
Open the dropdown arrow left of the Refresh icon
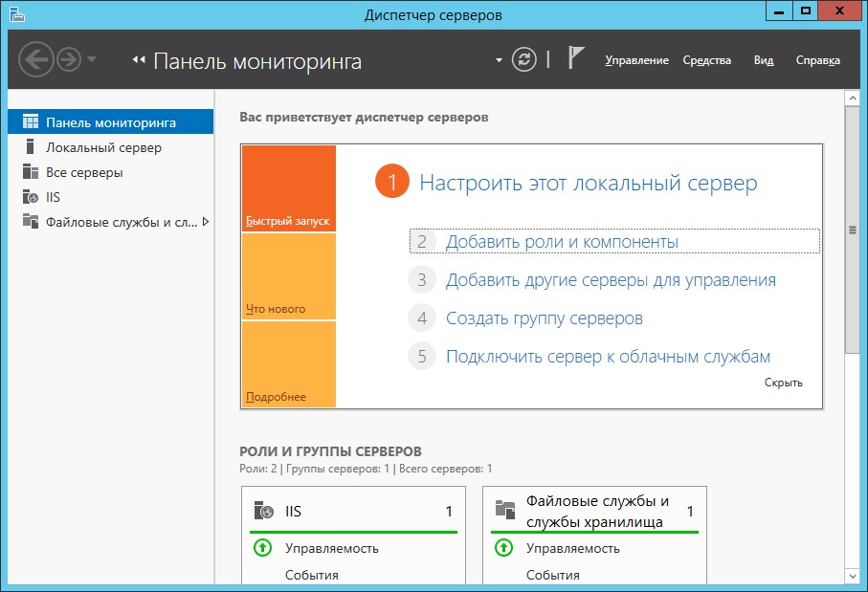[499, 59]
